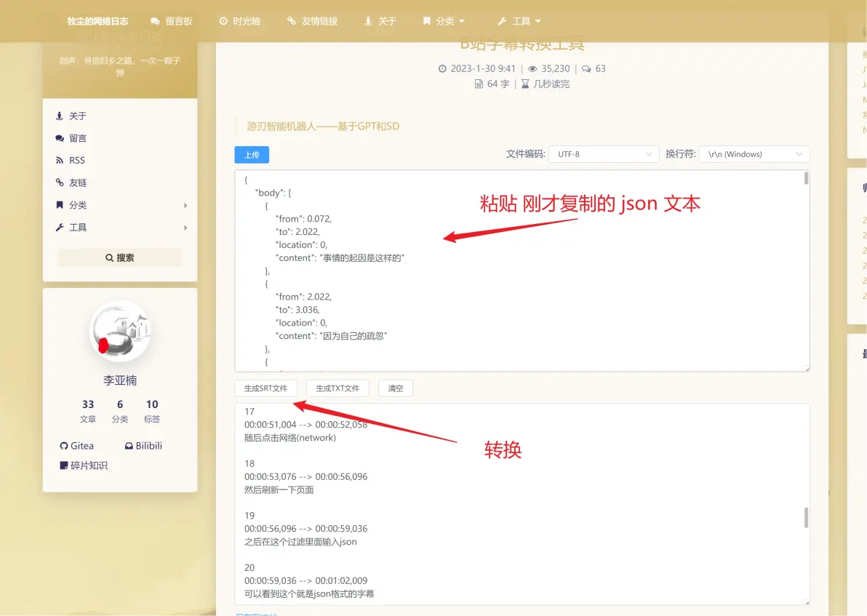Screen dimensions: 867x616
Task: Expand 工具 submenu arrow in sidebar
Action: pos(185,227)
